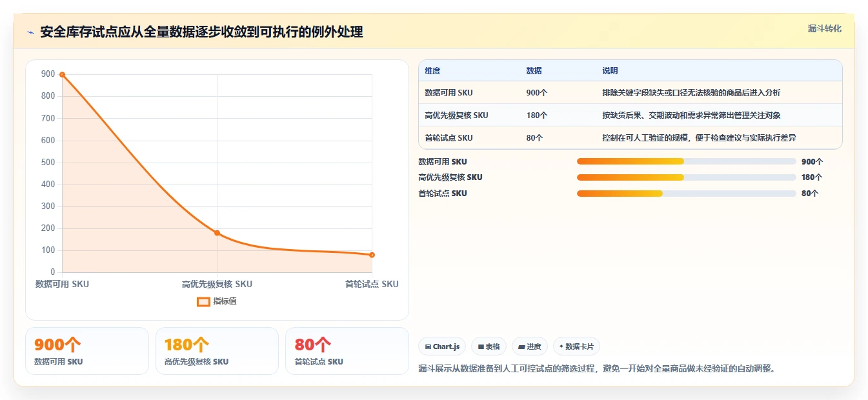Toggle the 指标值 legend color box

pos(203,301)
